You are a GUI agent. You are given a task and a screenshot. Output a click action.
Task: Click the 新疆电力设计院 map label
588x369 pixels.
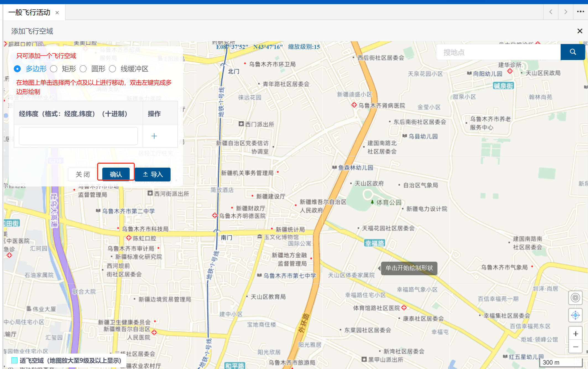[427, 209]
